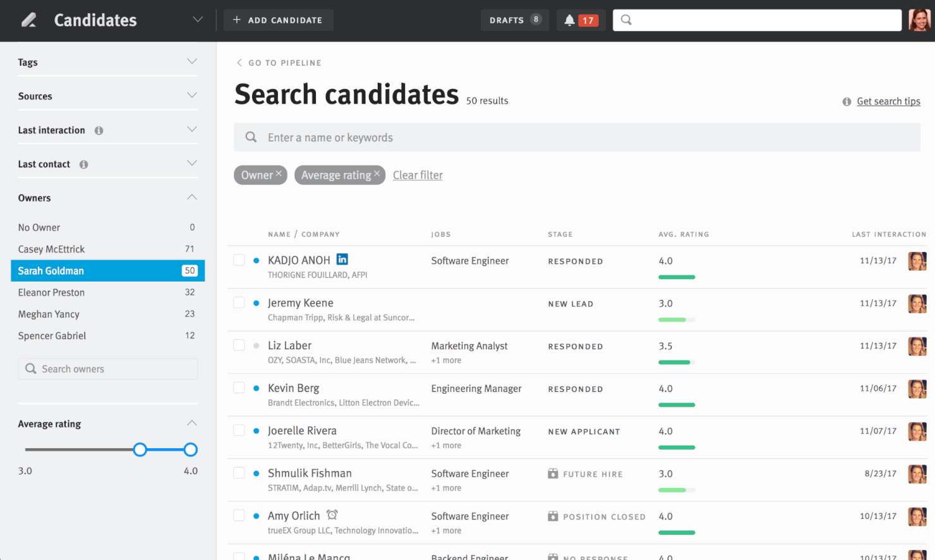This screenshot has width=935, height=560.
Task: Select the Jeremy Keene row checkbox
Action: click(x=239, y=302)
